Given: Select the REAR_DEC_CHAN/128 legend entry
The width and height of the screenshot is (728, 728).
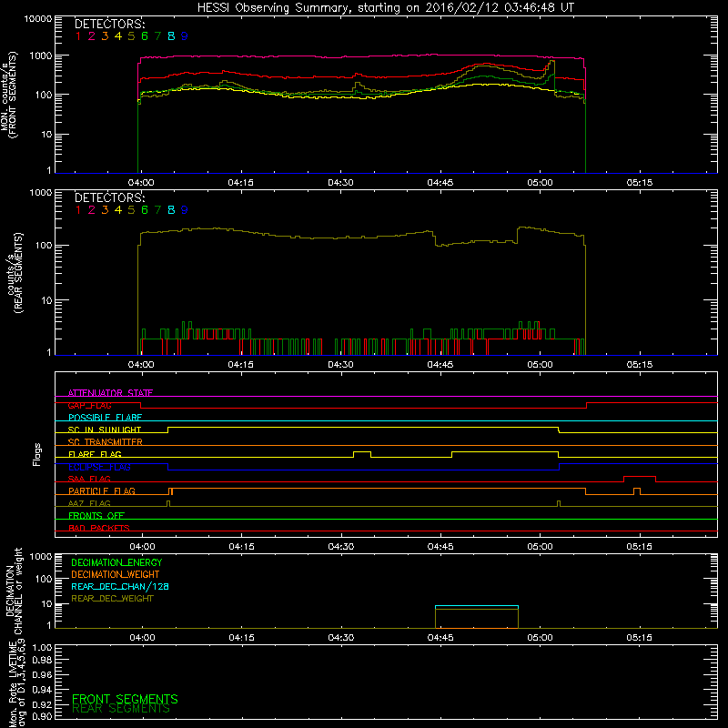Looking at the screenshot, I should coord(120,586).
